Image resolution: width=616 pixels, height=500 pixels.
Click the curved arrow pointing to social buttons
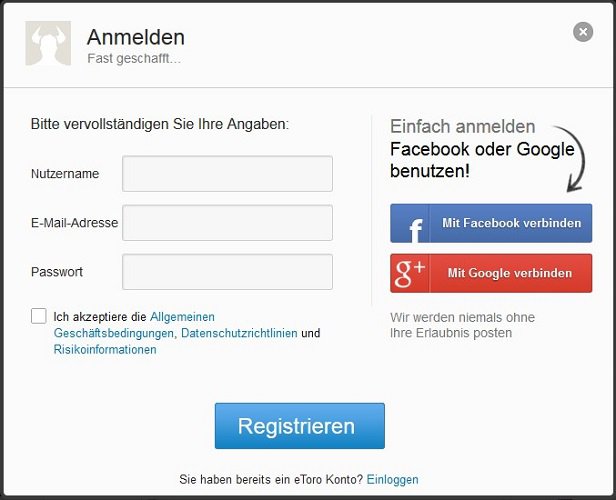tap(572, 159)
